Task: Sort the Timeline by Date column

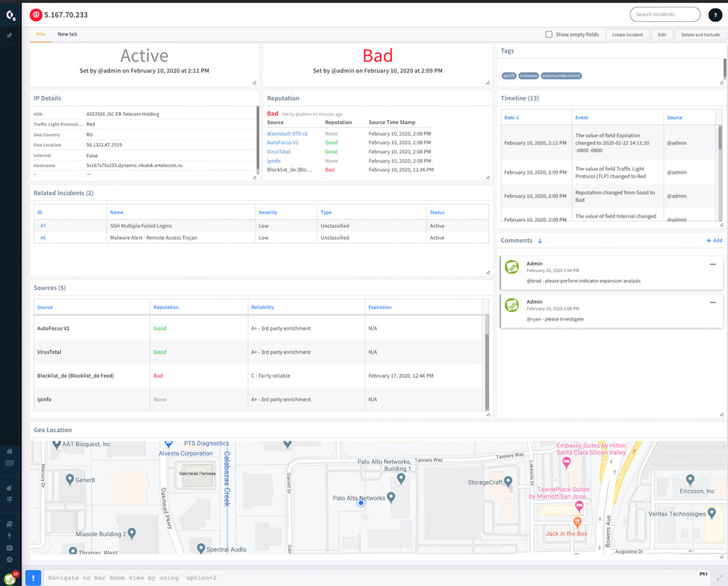Action: pos(511,117)
